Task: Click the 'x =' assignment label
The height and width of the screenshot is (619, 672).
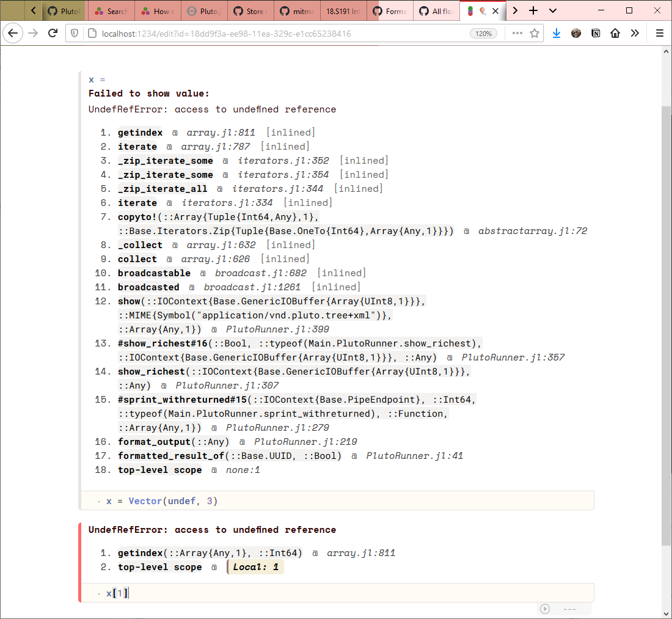Action: tap(97, 79)
